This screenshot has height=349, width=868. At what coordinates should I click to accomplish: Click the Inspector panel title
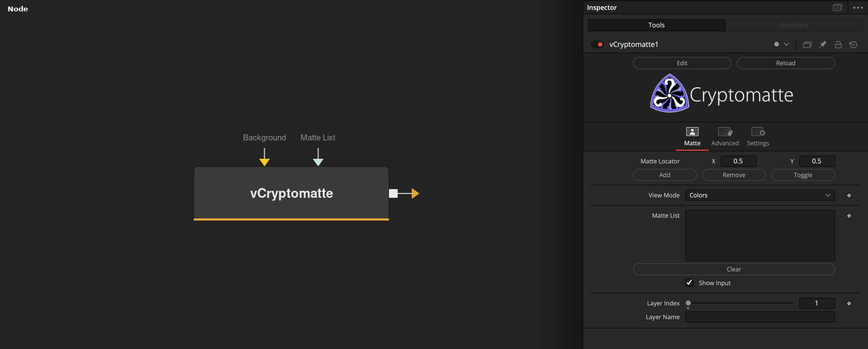(602, 8)
